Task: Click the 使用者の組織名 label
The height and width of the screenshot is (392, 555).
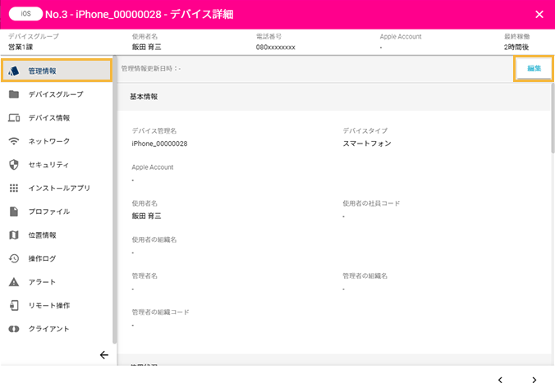Action: click(154, 239)
